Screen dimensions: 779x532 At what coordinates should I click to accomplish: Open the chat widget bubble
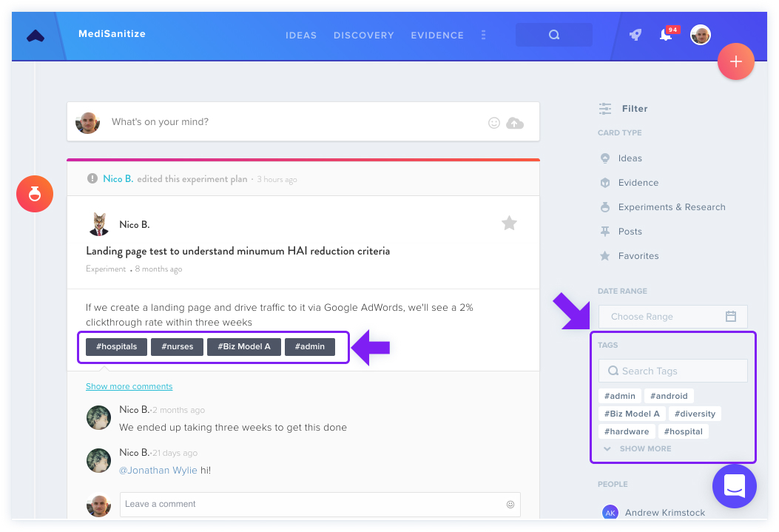(735, 486)
